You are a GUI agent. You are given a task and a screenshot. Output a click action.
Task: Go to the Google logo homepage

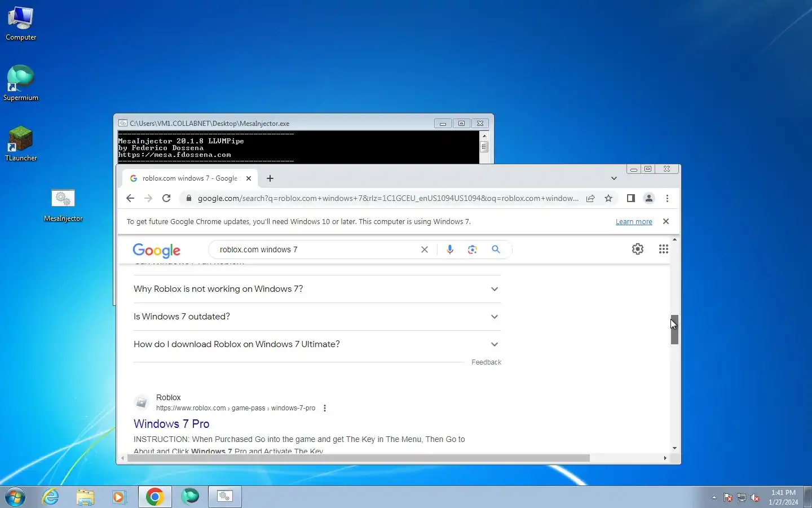pyautogui.click(x=157, y=250)
